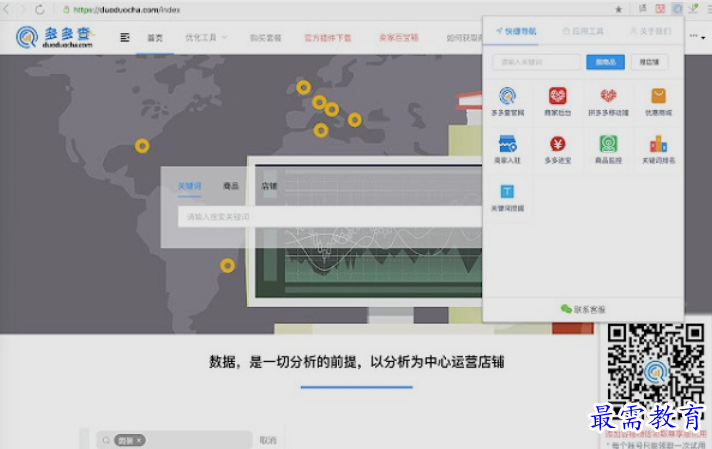Switch to the 快捷导航 tab

[516, 31]
